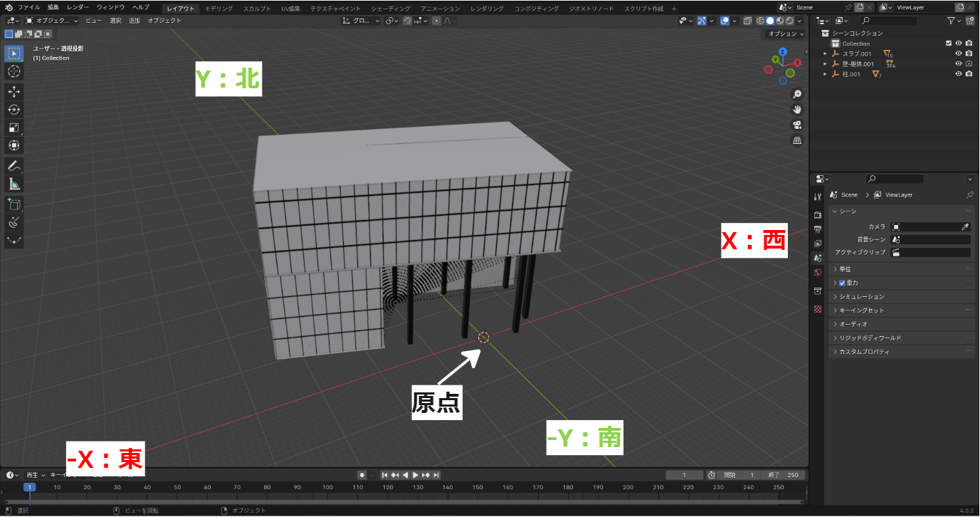The width and height of the screenshot is (980, 517).
Task: Click the play animation button
Action: (x=416, y=475)
